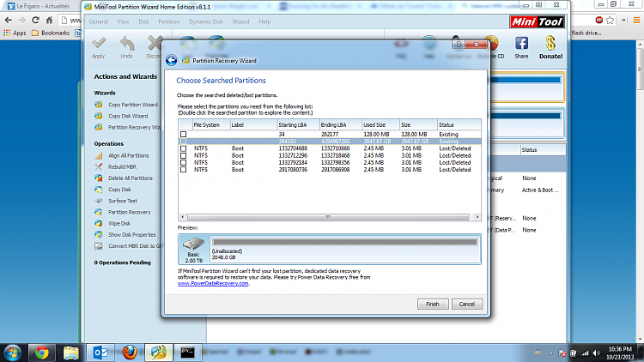Check NTFS partition starting at 1332704688
The width and height of the screenshot is (644, 362).
click(x=183, y=148)
